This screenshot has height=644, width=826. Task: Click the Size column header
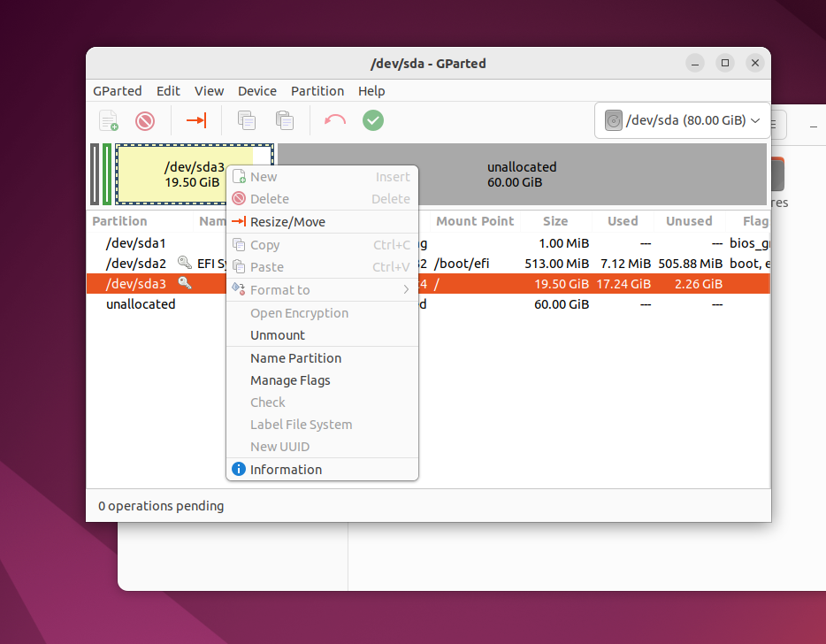coord(555,221)
